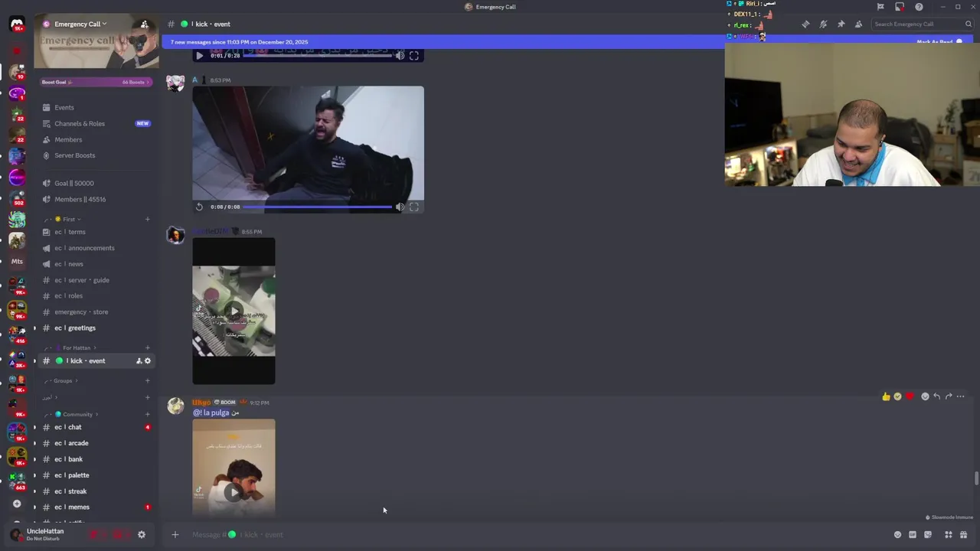980x551 pixels.
Task: Open the sticker picker in message bar
Action: click(928, 534)
